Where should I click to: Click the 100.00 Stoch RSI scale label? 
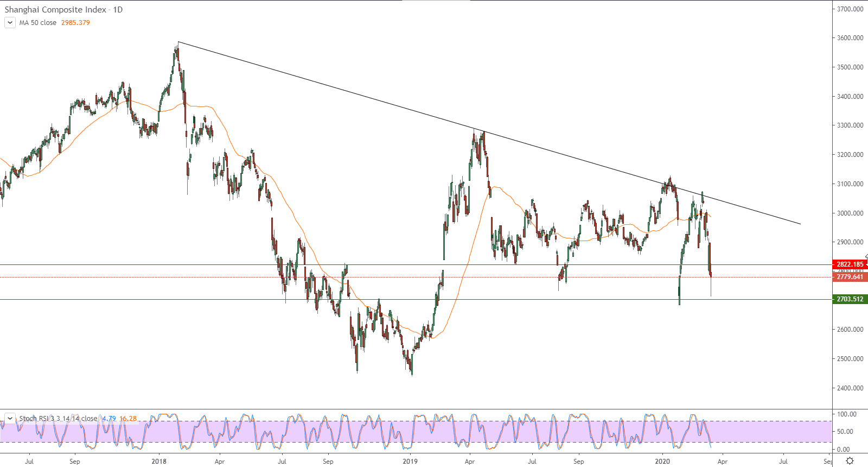point(847,414)
